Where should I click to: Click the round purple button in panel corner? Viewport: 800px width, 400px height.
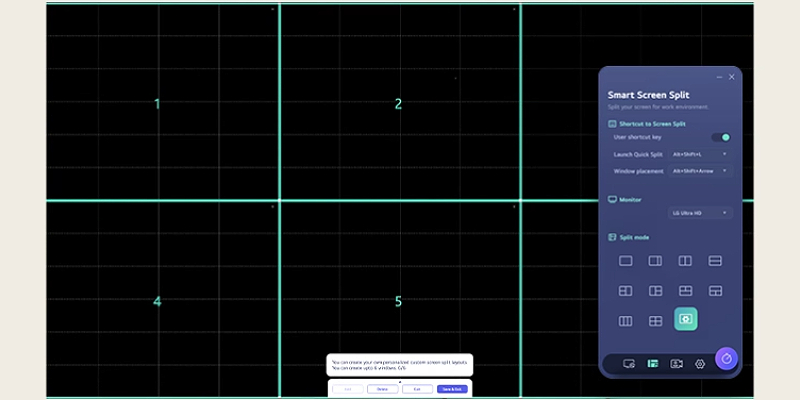(x=727, y=358)
